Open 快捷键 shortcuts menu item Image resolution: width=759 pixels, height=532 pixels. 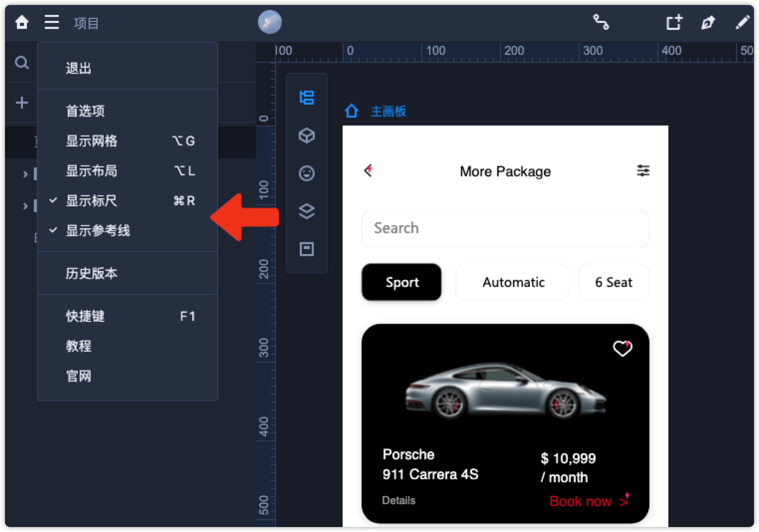pyautogui.click(x=127, y=316)
